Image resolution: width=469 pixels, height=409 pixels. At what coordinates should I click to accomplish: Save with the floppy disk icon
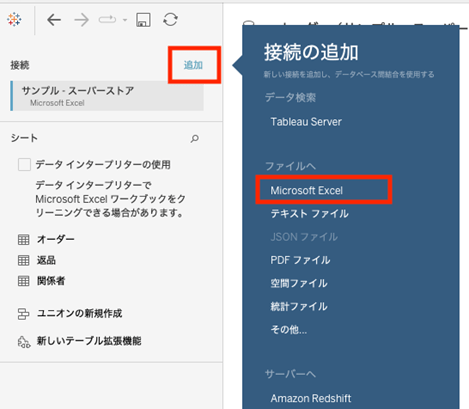pos(143,20)
